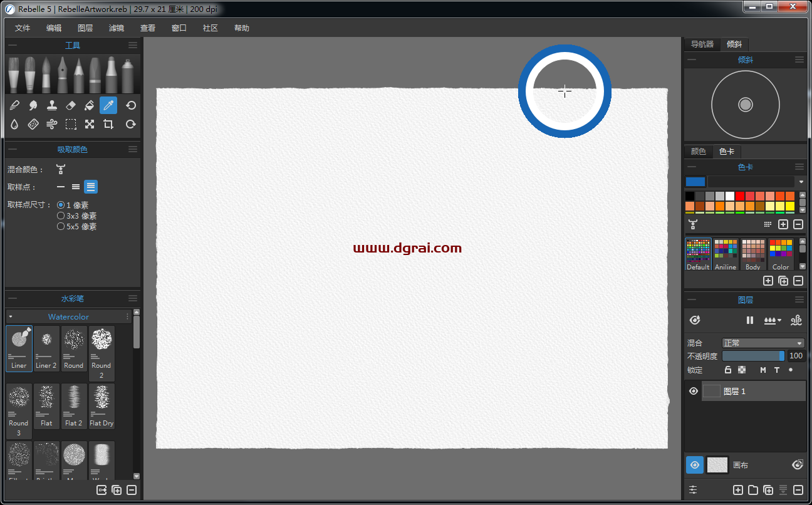The width and height of the screenshot is (812, 505).
Task: Remove the selected color swatch
Action: [798, 224]
